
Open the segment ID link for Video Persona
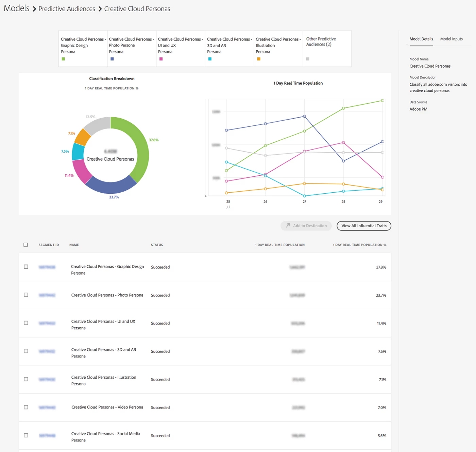47,407
